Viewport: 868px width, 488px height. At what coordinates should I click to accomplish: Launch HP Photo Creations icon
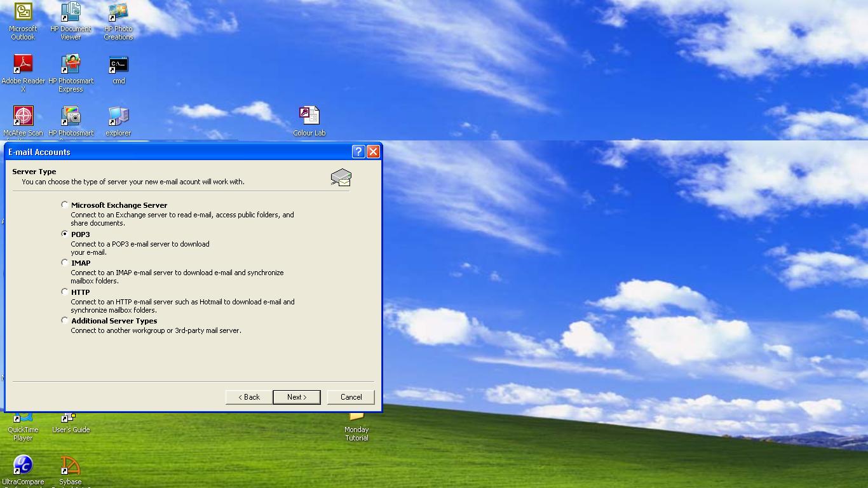point(118,13)
